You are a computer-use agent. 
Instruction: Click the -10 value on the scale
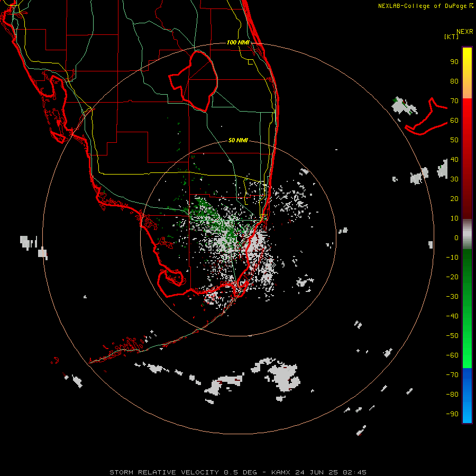(452, 258)
